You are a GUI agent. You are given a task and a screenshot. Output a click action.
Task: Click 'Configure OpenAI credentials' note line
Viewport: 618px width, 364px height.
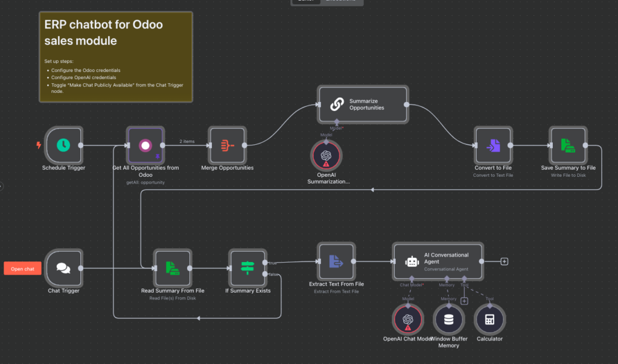(83, 77)
